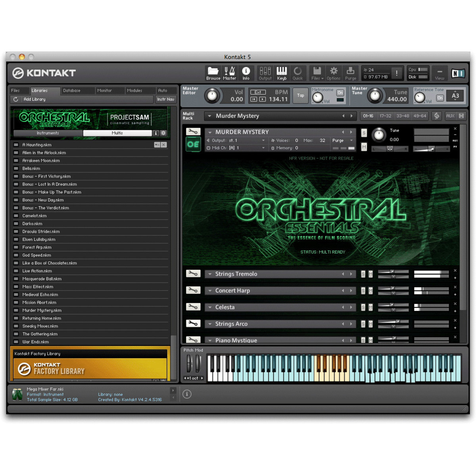This screenshot has height=476, width=476.
Task: Open the wrench icon for Strings Tremolo
Action: (193, 274)
